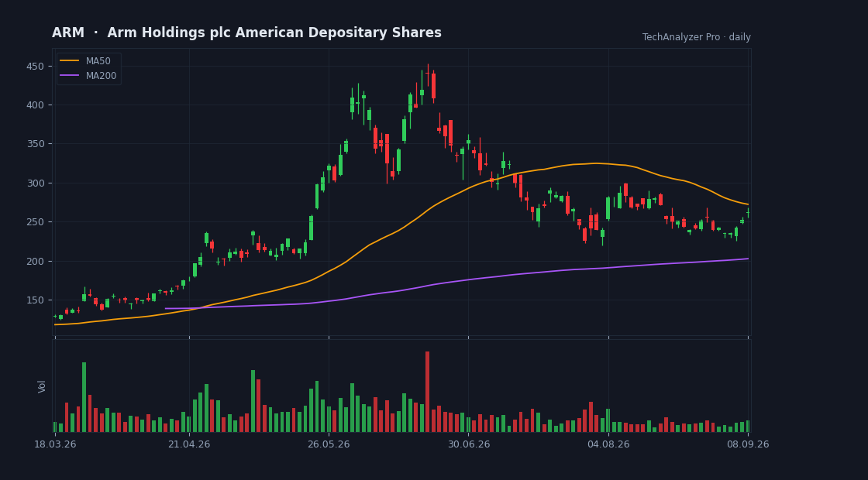Click the 08.09.26 date label
The height and width of the screenshot is (480, 868).
click(748, 444)
